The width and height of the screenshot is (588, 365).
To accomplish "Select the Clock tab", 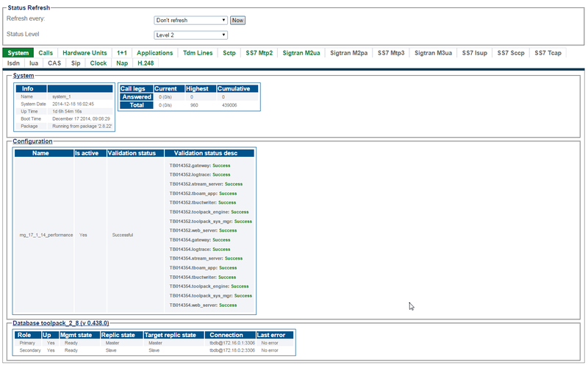I will click(98, 63).
